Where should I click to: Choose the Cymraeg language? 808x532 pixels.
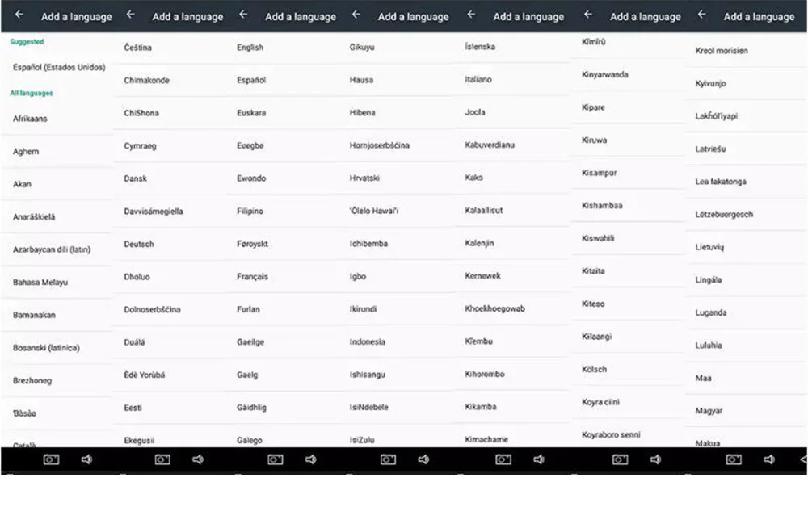click(170, 146)
